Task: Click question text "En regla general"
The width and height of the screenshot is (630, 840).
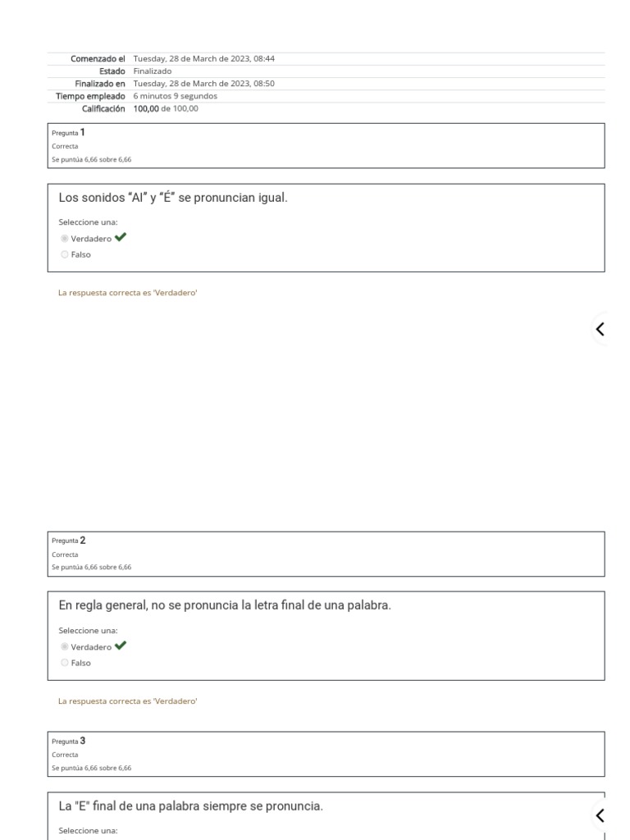Action: 224,606
